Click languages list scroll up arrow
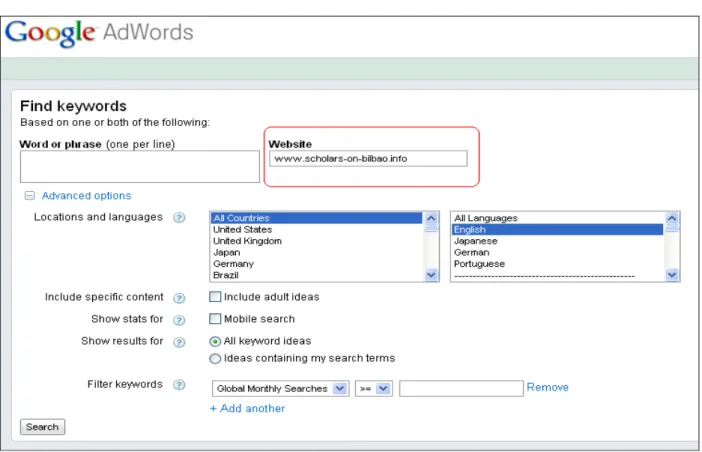Image resolution: width=702 pixels, height=452 pixels. point(672,218)
